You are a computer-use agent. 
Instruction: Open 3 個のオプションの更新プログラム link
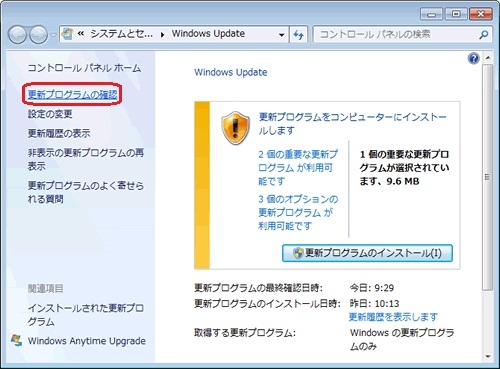point(298,212)
